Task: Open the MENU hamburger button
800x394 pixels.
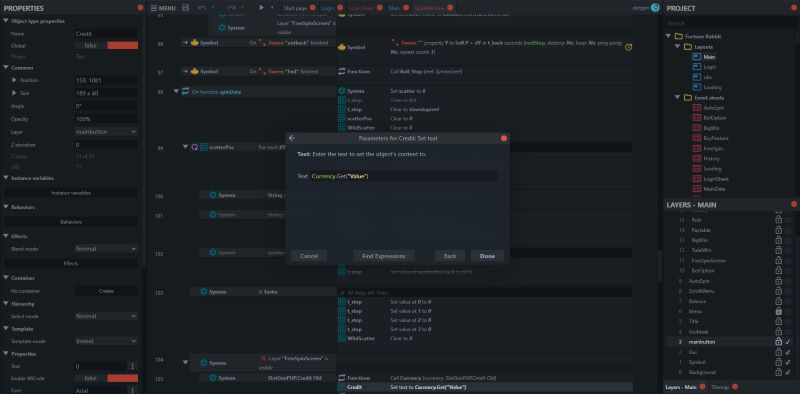Action: click(x=163, y=8)
